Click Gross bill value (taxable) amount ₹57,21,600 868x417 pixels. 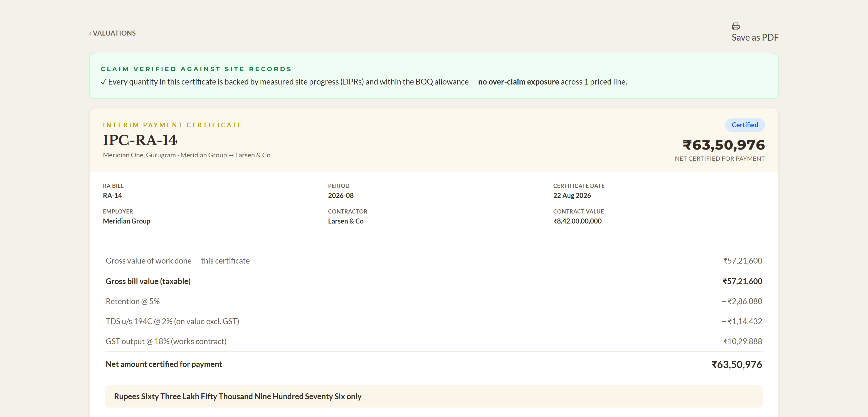coord(742,281)
